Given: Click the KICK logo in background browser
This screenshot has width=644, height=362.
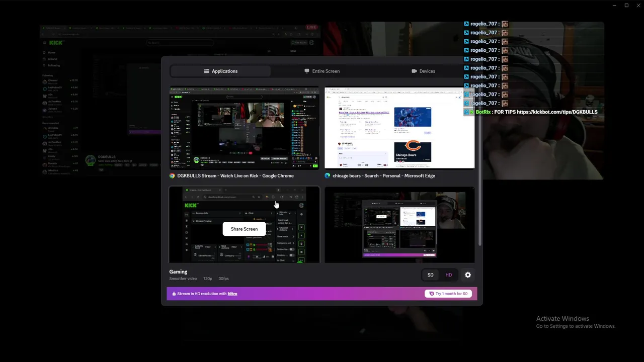Looking at the screenshot, I should tap(56, 43).
